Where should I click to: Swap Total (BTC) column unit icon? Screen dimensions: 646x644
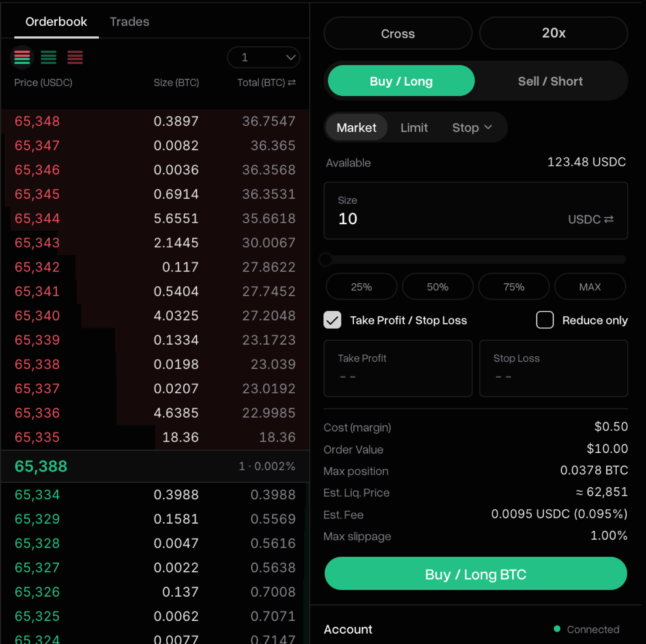[x=292, y=82]
